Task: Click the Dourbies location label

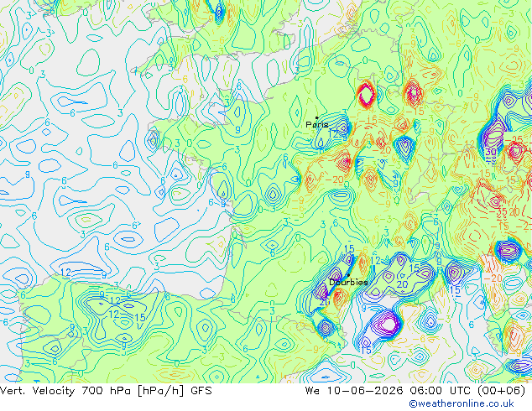Action: 348,282
